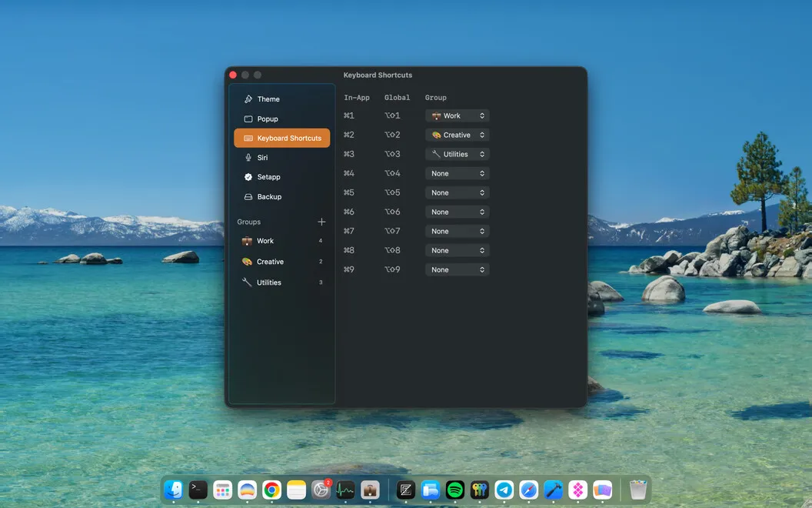Open the None dropdown in the ⌘7 row
812x508 pixels.
coord(458,231)
